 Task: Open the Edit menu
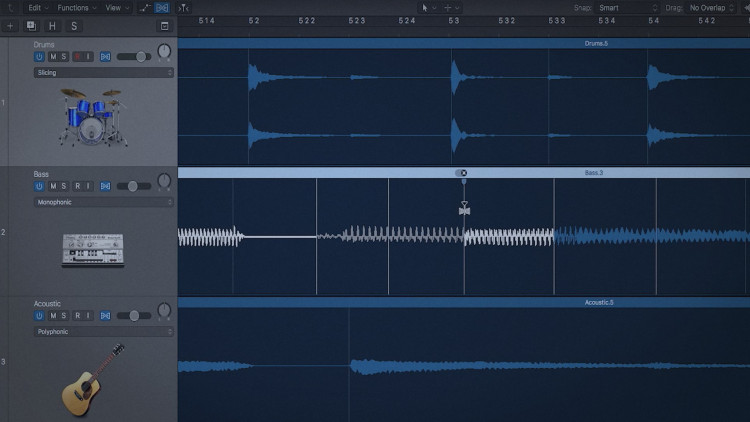pyautogui.click(x=38, y=8)
